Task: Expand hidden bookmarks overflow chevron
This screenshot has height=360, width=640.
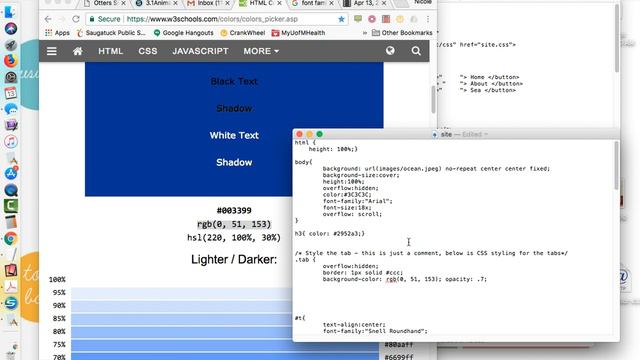Action: (x=365, y=33)
